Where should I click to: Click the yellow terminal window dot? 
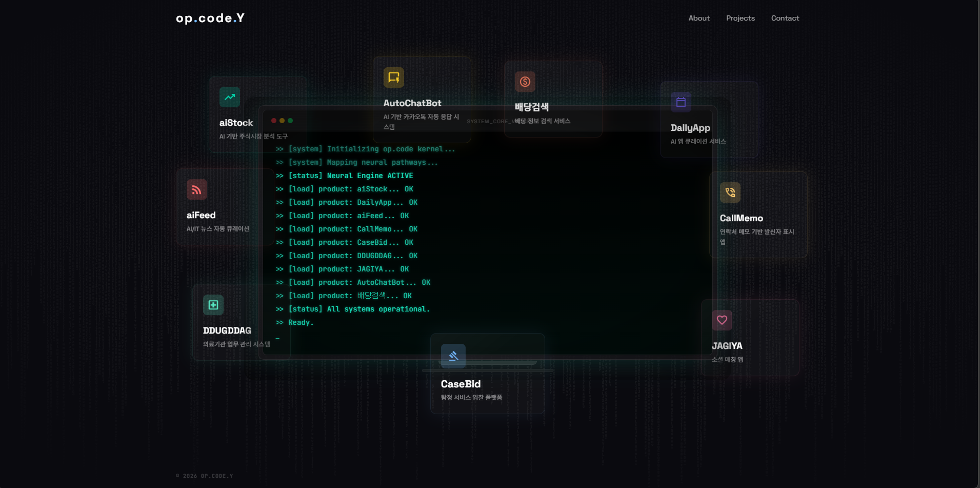click(x=282, y=121)
